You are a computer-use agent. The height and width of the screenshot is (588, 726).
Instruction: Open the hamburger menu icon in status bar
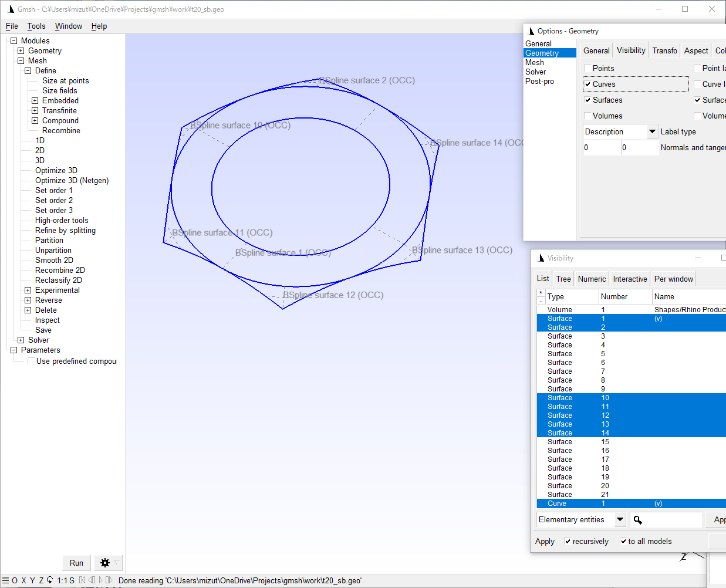tap(5, 580)
